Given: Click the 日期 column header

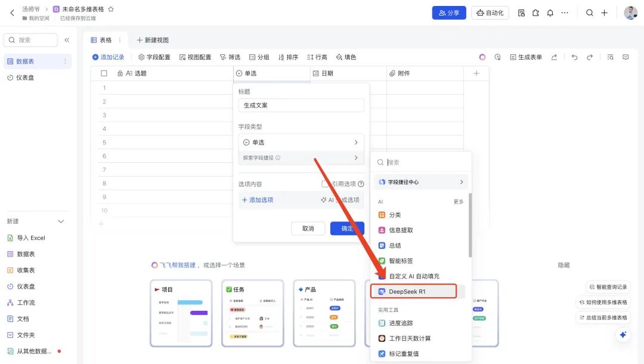Looking at the screenshot, I should coord(348,73).
